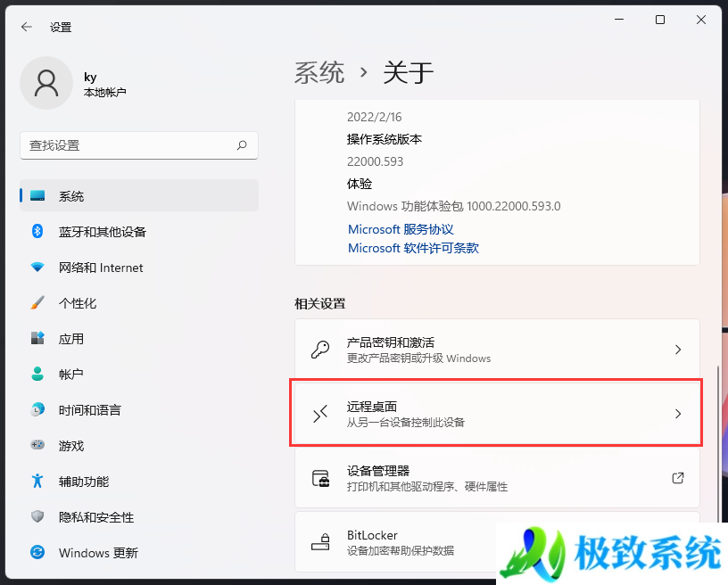Open 游戏 settings page

(x=139, y=445)
